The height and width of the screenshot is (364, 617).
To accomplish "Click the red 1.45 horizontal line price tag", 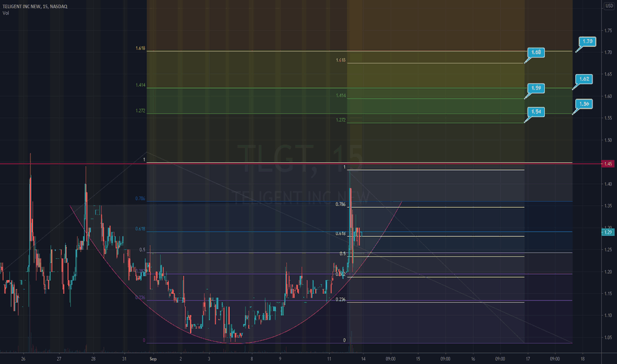I will coord(608,163).
